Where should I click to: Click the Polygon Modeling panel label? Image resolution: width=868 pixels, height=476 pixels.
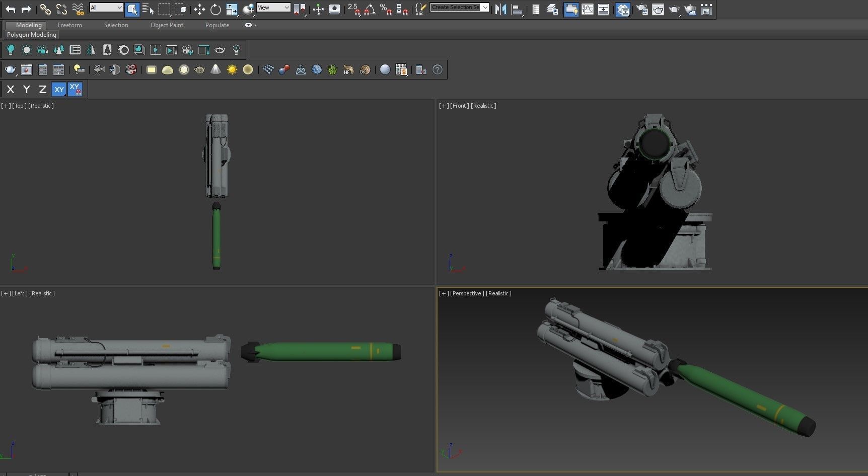[x=32, y=35]
